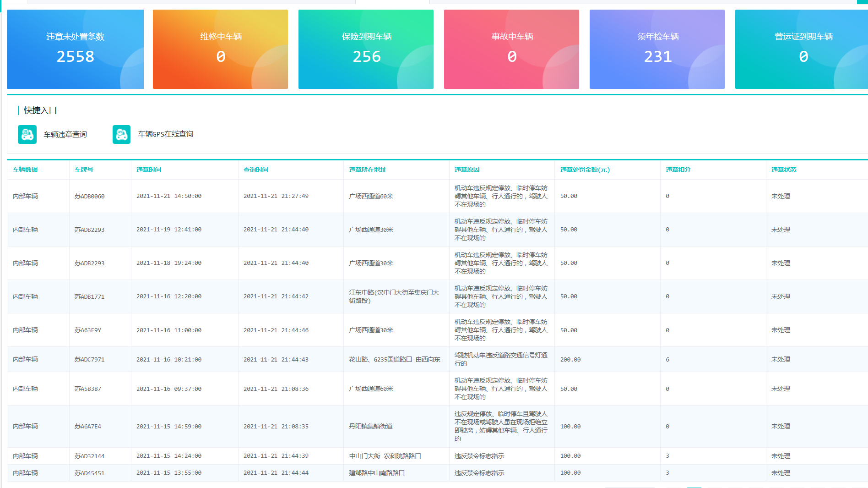Click the address 丹阳镇集镇街道
The width and height of the screenshot is (868, 488).
pyautogui.click(x=371, y=426)
